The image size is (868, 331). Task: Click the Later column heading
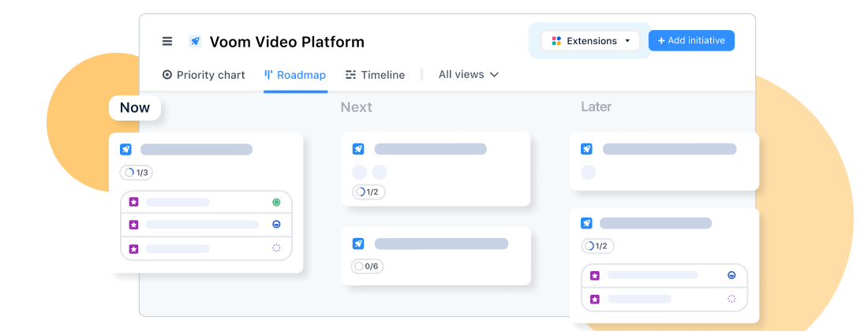[x=596, y=107]
